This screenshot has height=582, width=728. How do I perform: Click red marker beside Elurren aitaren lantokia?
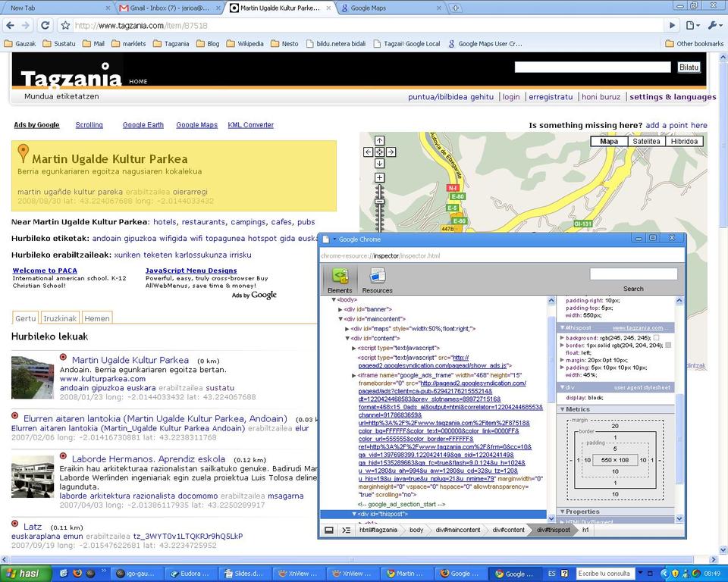pos(15,415)
